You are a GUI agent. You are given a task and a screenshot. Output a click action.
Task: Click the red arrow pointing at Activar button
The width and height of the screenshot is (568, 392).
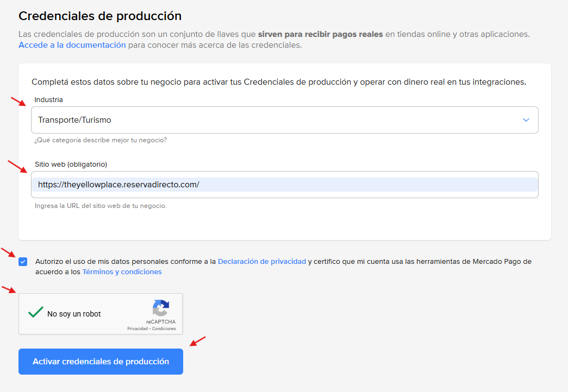(x=197, y=341)
